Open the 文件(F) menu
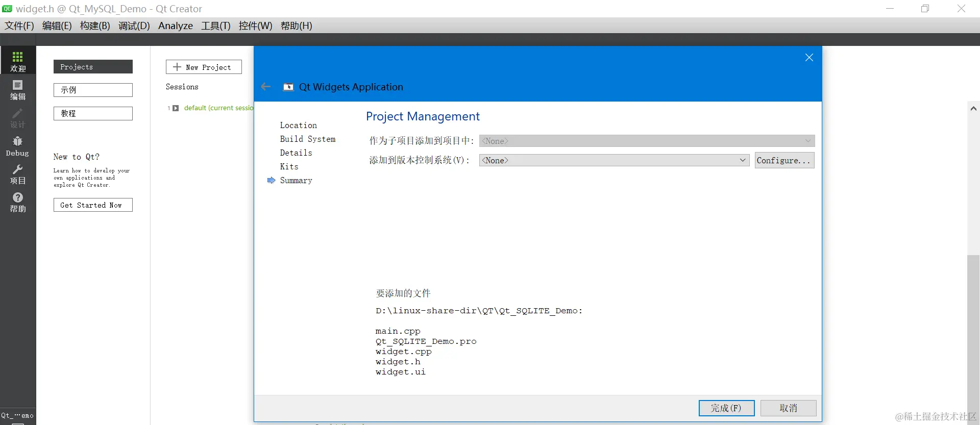The width and height of the screenshot is (980, 425). coord(19,26)
